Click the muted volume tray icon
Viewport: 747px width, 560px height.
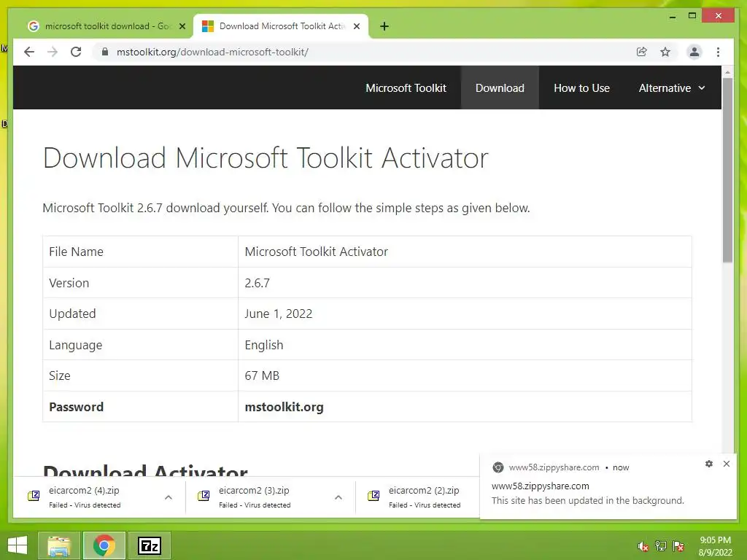point(643,546)
